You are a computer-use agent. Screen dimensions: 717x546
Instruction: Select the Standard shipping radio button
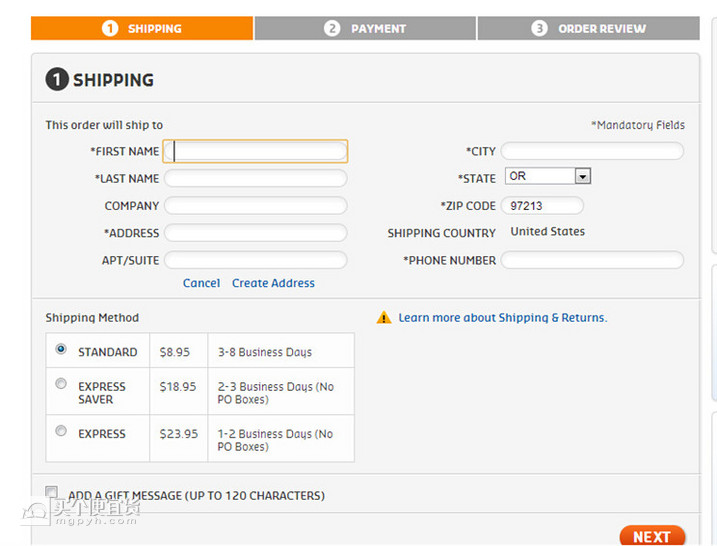point(61,350)
